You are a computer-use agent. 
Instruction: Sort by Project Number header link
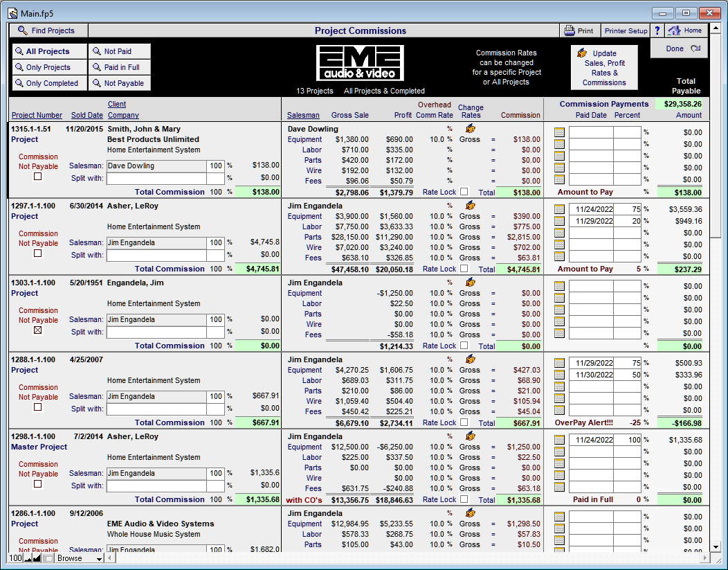[37, 115]
